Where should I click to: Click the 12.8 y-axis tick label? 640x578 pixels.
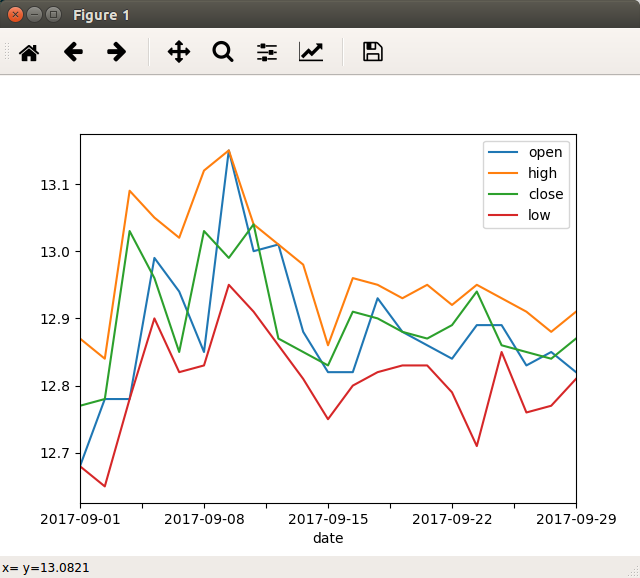55,386
